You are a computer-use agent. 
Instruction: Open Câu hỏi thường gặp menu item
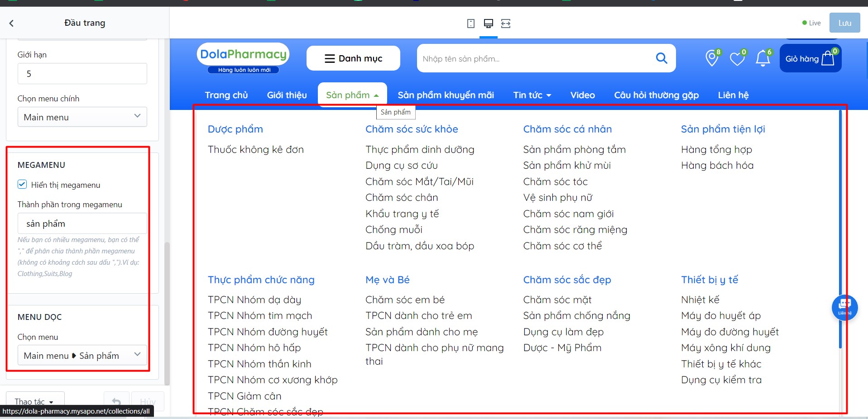pyautogui.click(x=656, y=95)
